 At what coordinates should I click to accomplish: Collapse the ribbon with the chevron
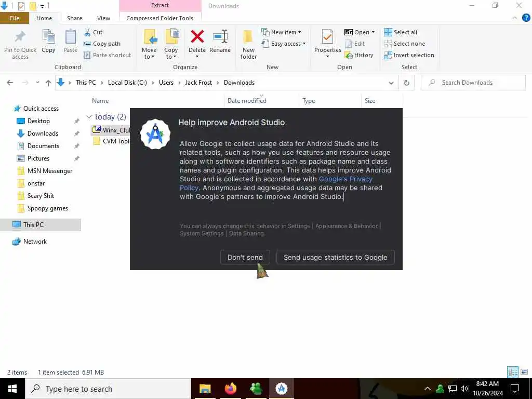coord(515,18)
